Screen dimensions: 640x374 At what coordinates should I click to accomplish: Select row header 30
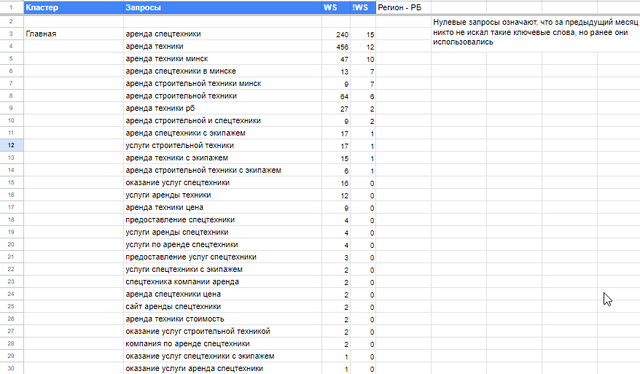(x=11, y=368)
